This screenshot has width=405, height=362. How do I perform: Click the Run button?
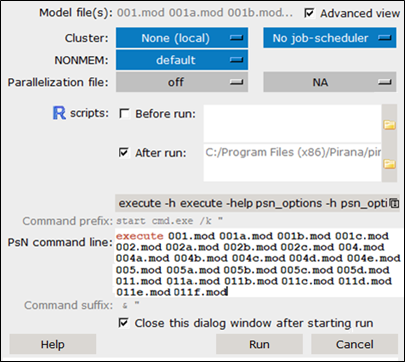tap(259, 344)
